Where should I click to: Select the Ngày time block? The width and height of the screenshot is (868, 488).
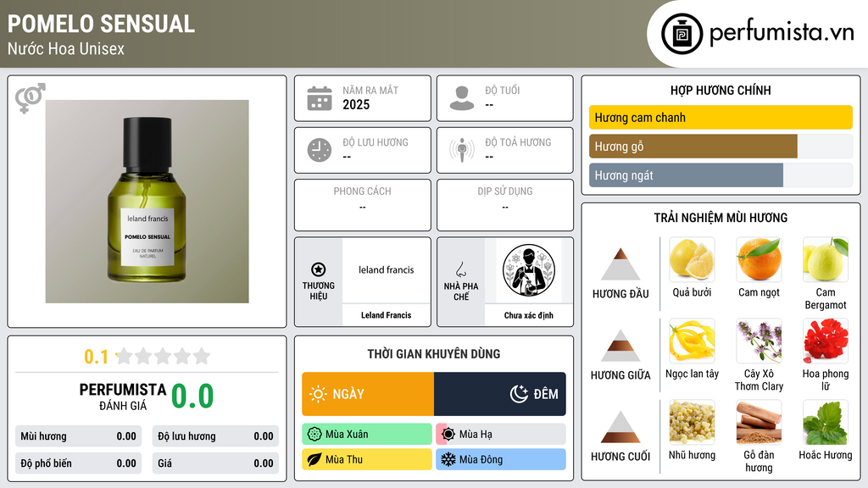click(368, 394)
